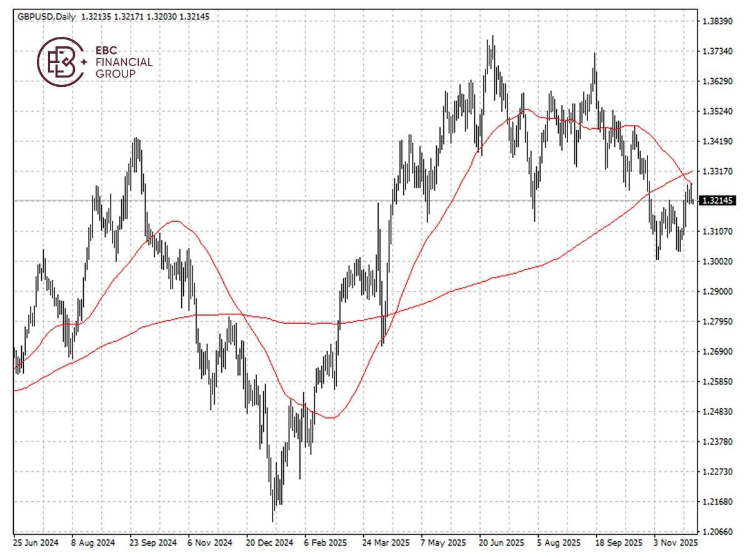The height and width of the screenshot is (560, 750).
Task: Click the 18 Sep 2025 date label
Action: (x=619, y=543)
